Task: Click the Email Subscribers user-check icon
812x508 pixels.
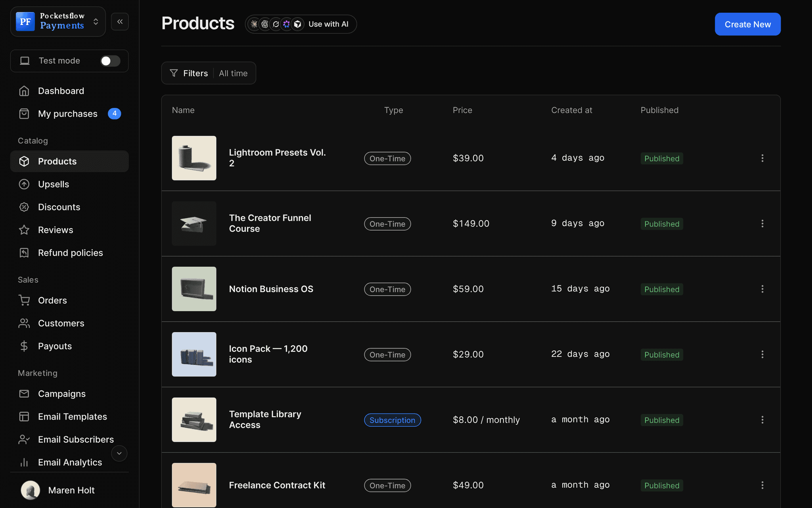Action: click(24, 439)
